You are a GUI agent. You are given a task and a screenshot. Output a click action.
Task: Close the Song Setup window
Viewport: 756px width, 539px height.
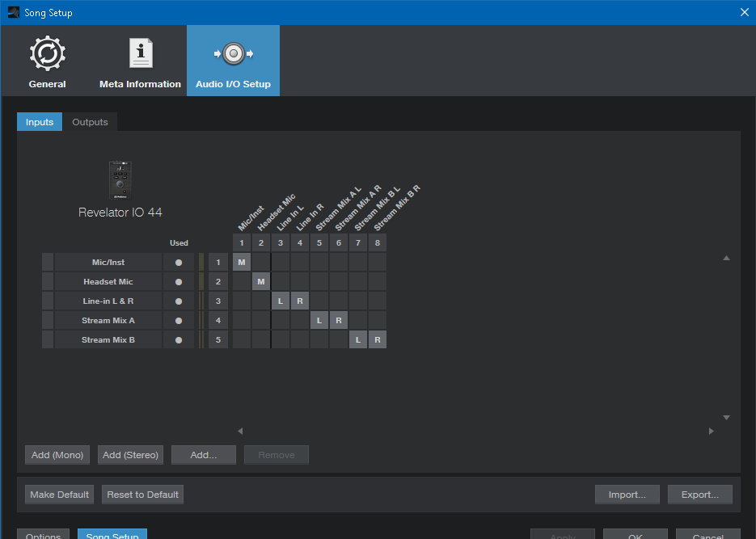point(745,12)
